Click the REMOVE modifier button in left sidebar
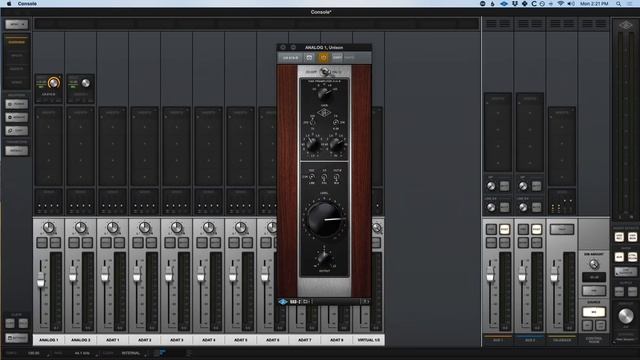 pyautogui.click(x=17, y=117)
